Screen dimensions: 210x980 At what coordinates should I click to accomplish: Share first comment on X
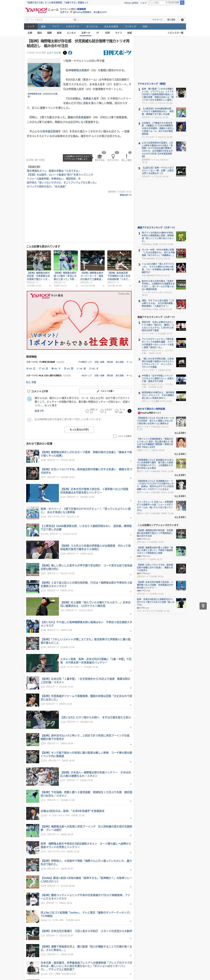click(x=130, y=411)
